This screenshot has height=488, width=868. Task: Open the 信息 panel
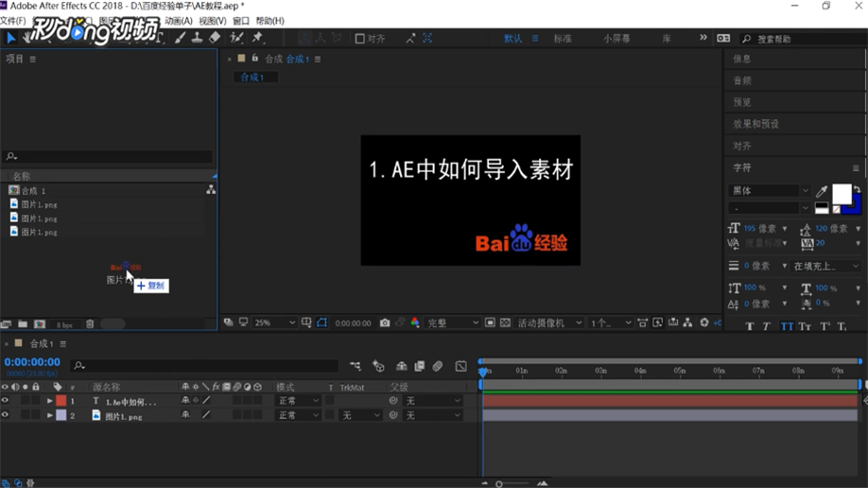[x=742, y=59]
